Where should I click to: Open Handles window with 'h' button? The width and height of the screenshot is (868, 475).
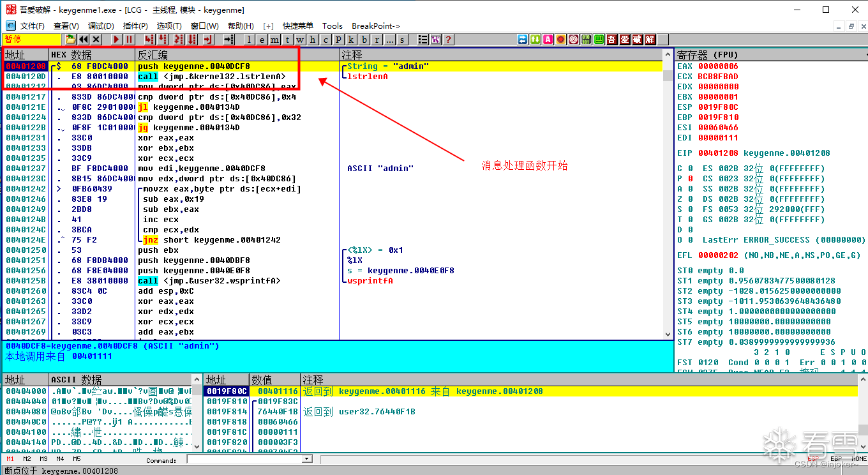tap(313, 40)
